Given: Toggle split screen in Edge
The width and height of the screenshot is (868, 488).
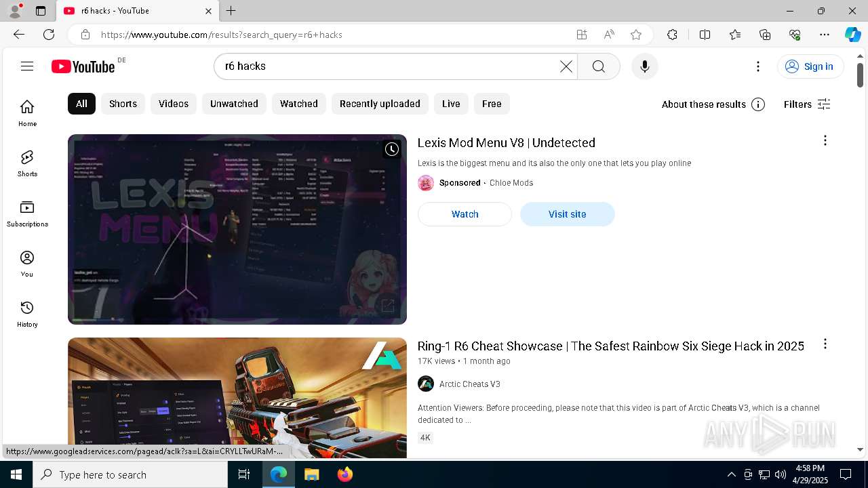Looking at the screenshot, I should (705, 35).
